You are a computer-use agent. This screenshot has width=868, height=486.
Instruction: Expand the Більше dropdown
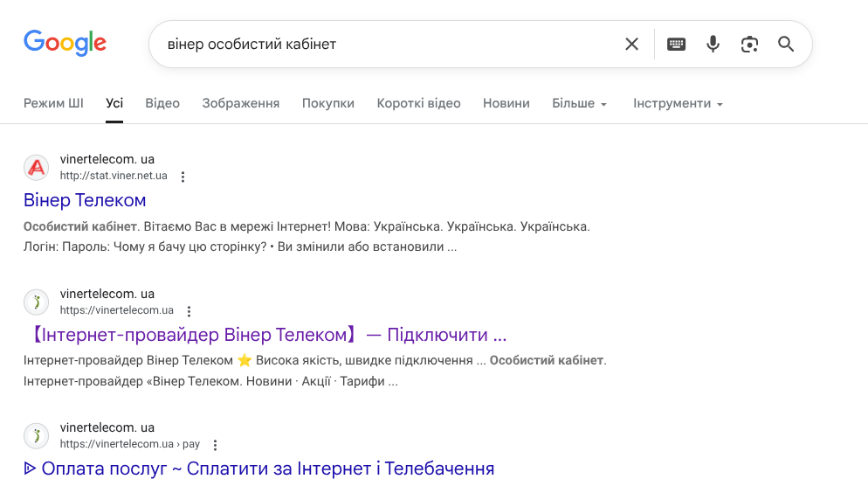tap(580, 104)
